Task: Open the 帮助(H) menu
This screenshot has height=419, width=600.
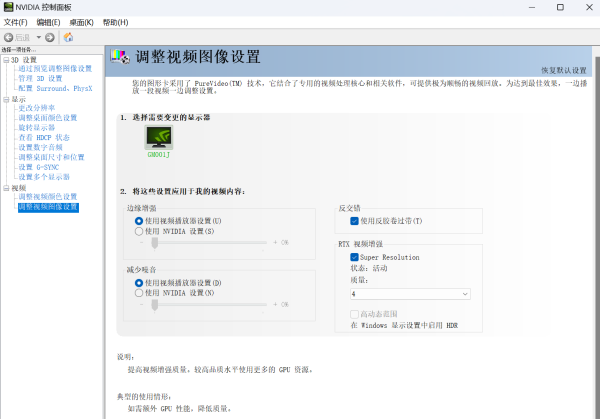Action: point(115,23)
